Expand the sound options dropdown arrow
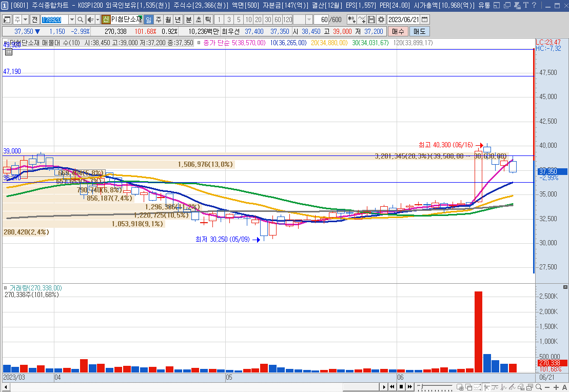The width and height of the screenshot is (569, 392). pos(97,19)
